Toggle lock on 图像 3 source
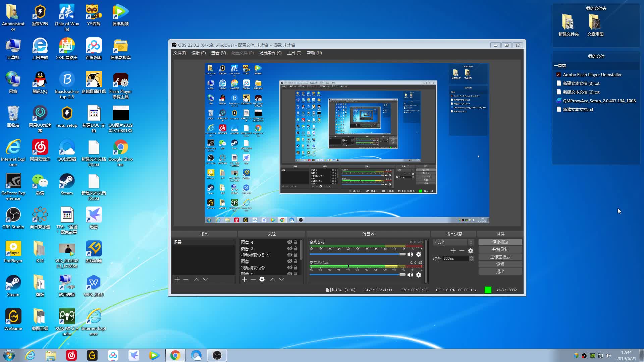Screen dimensions: 644x362 [296, 248]
